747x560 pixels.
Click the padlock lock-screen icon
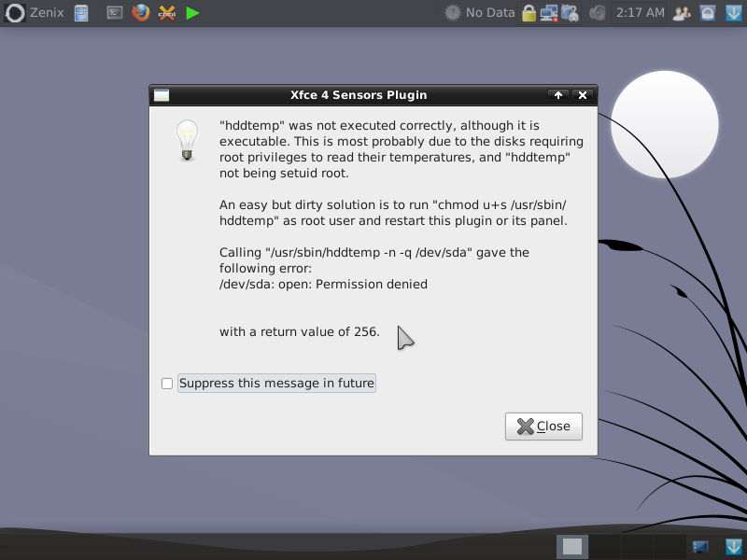[x=529, y=13]
